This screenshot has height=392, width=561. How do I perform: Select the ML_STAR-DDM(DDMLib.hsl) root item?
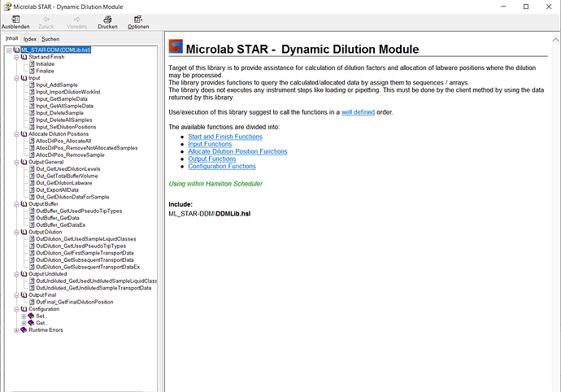click(56, 50)
